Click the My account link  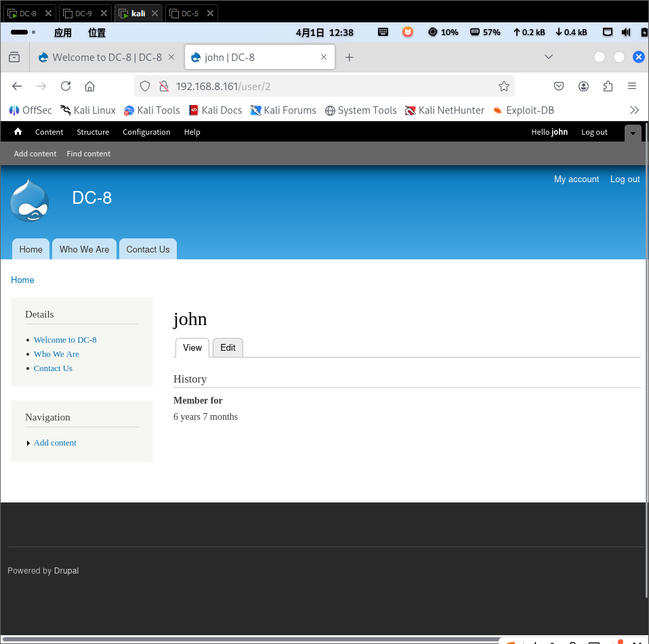pos(576,179)
